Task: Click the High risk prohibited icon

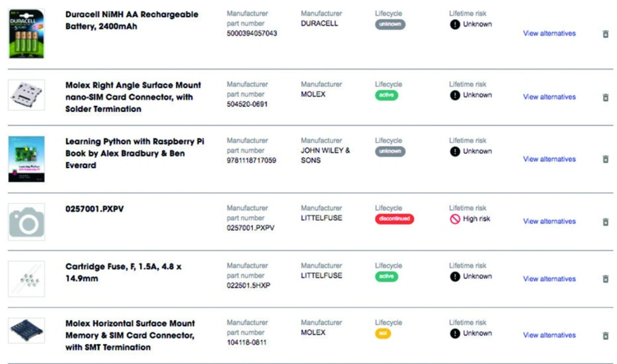Action: click(455, 219)
